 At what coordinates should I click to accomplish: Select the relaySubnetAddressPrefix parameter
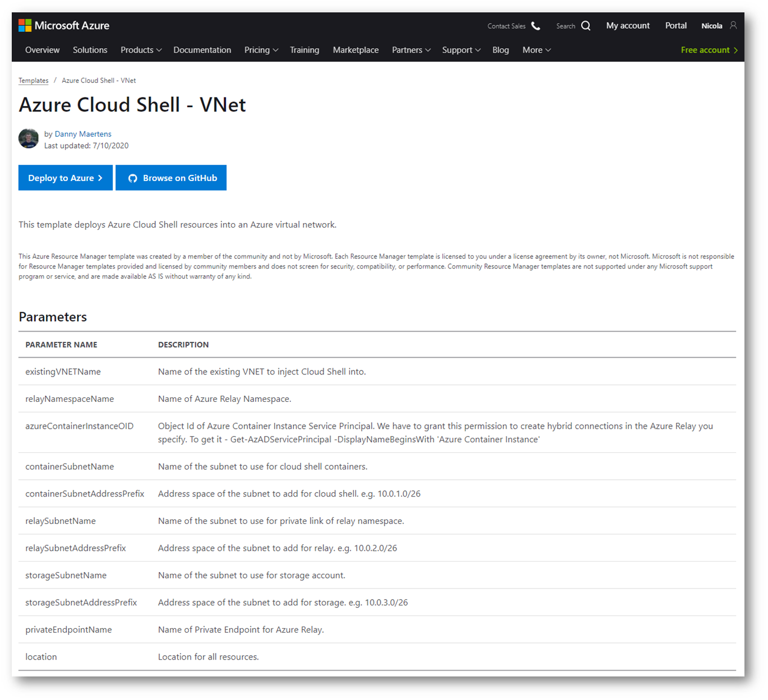pos(76,548)
